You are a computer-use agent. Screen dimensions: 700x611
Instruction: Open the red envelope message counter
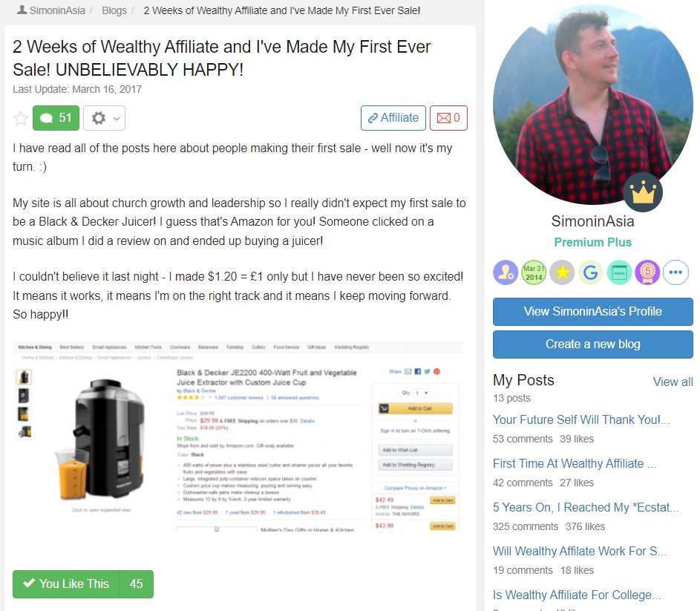(x=448, y=118)
